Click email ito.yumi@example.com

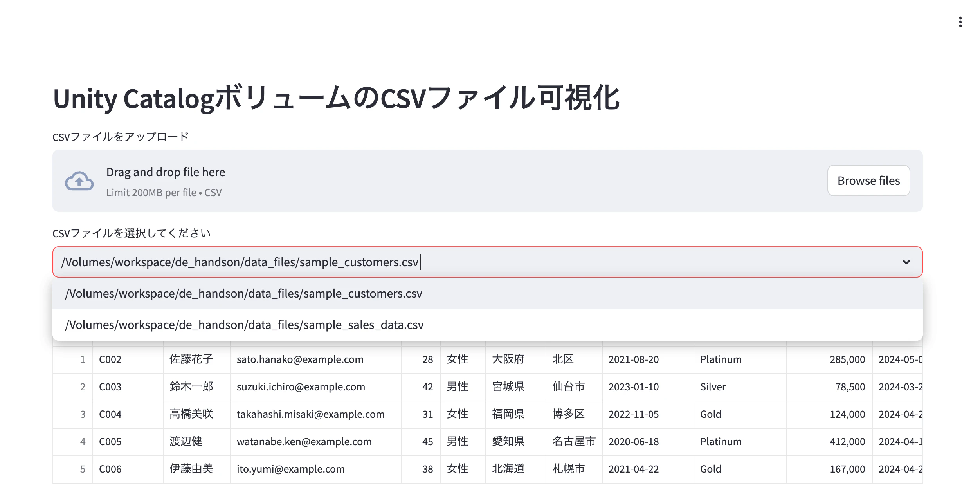coord(316,469)
